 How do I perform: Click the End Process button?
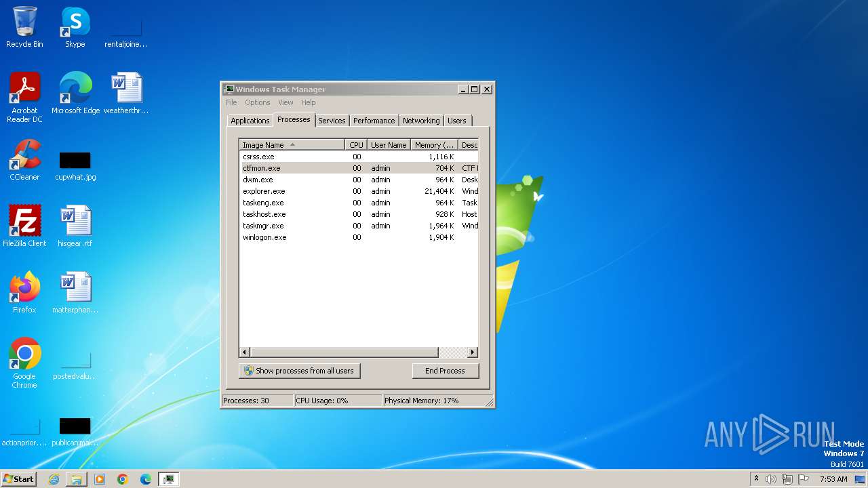pos(445,371)
